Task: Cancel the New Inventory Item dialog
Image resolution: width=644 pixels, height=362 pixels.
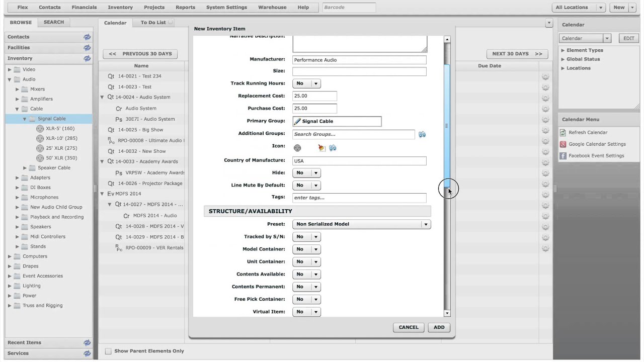Action: [409, 327]
